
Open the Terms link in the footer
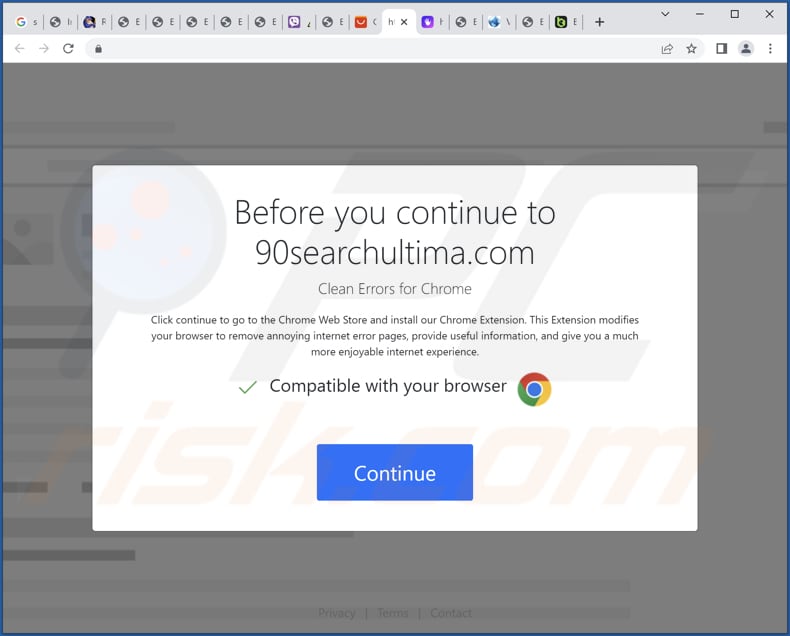tap(392, 613)
